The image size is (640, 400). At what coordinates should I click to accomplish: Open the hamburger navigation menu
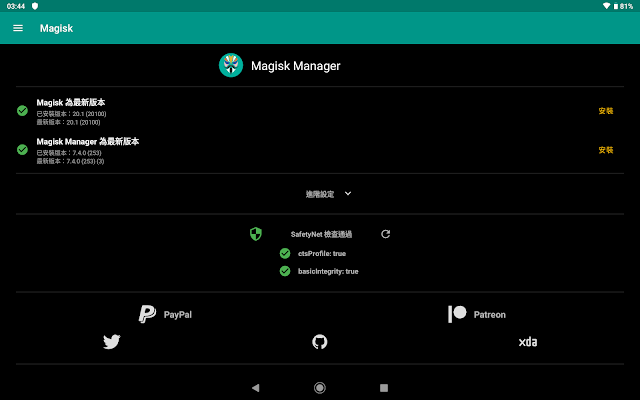18,28
